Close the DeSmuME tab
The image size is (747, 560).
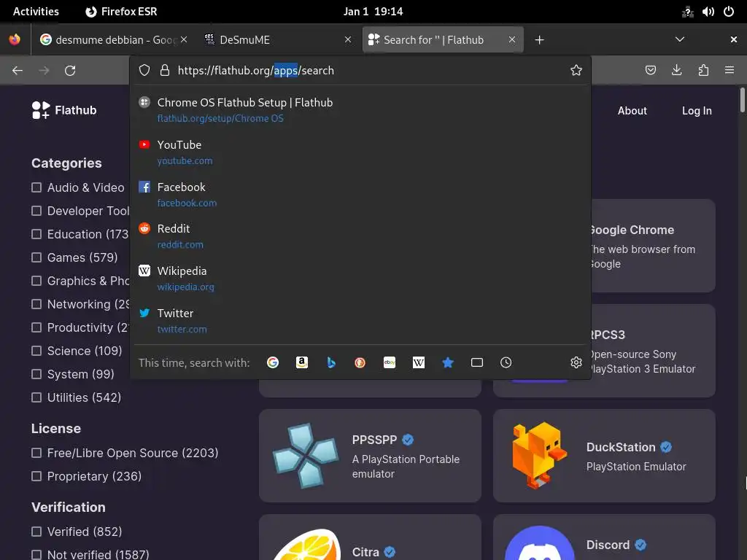click(348, 39)
